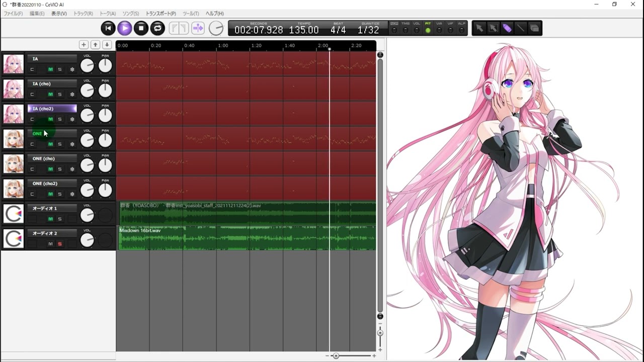Select the line drawing tool

point(520,29)
